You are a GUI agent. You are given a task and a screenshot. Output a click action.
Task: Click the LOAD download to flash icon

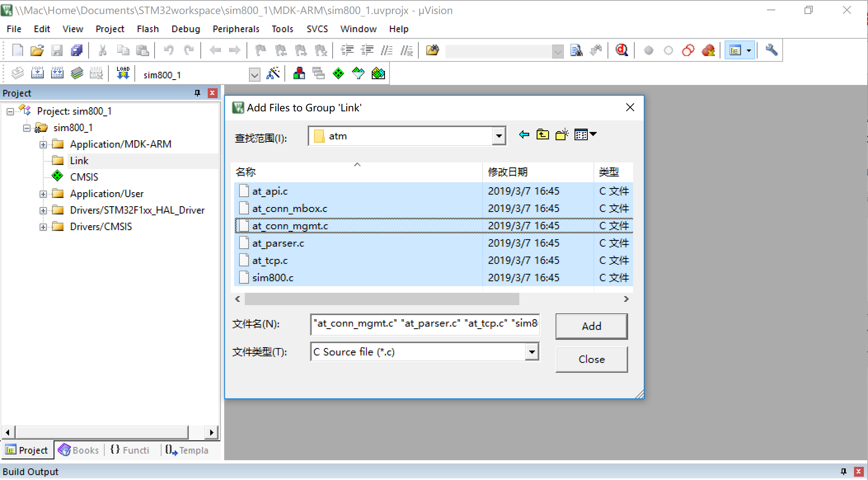123,74
